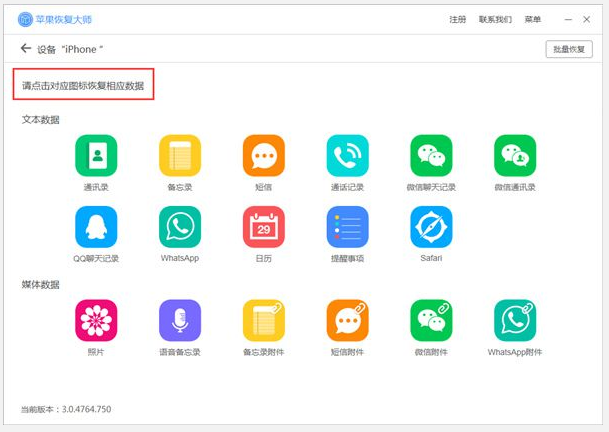Screen dimensions: 609x432
Task: Open the 联系我们 contact us item
Action: [495, 19]
